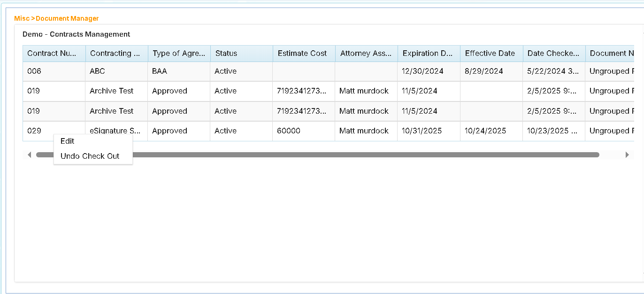
Task: Select Undo Check Out in context menu
Action: (x=90, y=156)
